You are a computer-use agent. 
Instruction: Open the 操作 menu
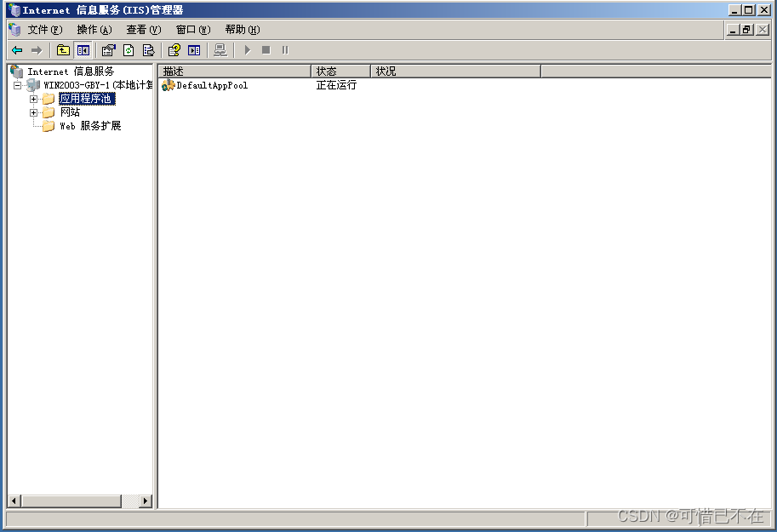coord(92,29)
